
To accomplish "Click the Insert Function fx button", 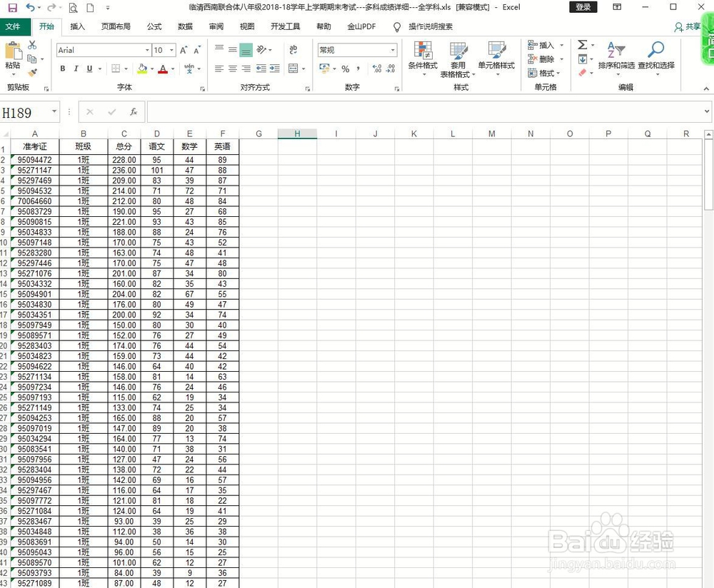I will pos(134,111).
